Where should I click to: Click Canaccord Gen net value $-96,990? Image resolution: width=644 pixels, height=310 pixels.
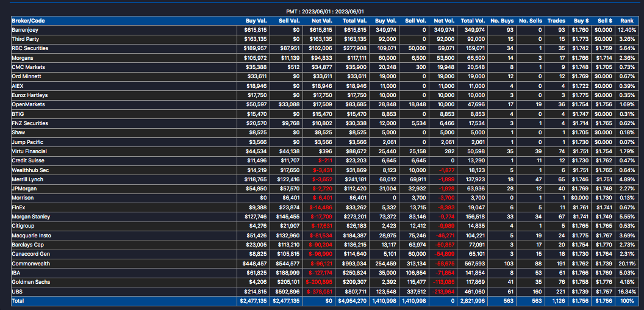[x=321, y=254]
